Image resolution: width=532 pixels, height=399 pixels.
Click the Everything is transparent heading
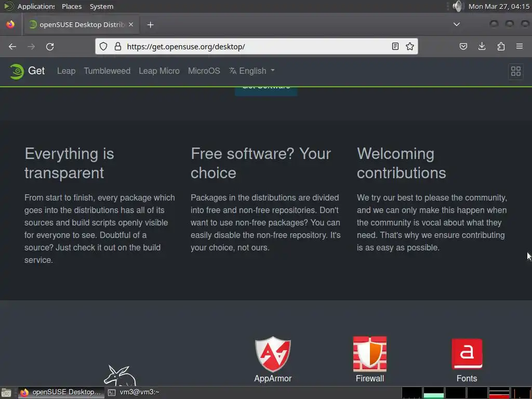click(69, 163)
